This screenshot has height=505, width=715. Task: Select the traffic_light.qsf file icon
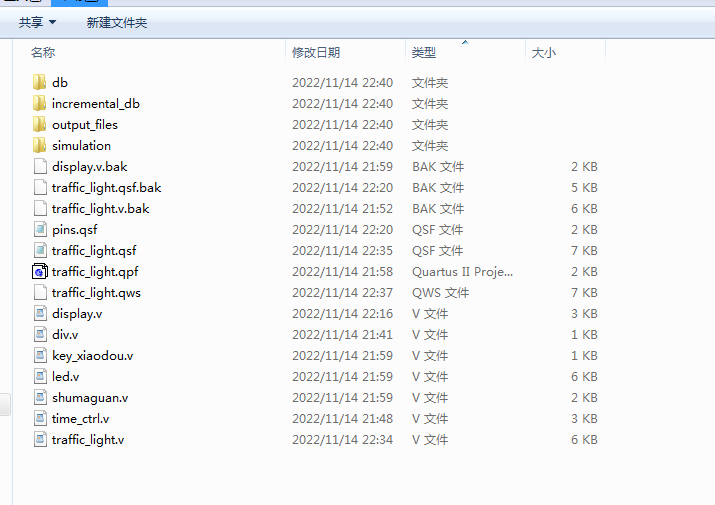point(39,250)
